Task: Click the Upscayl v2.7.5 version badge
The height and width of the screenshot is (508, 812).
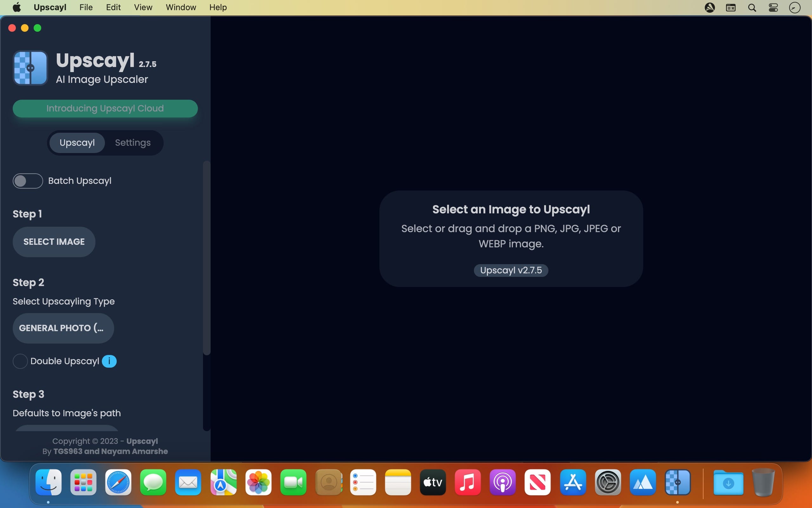Action: point(511,271)
